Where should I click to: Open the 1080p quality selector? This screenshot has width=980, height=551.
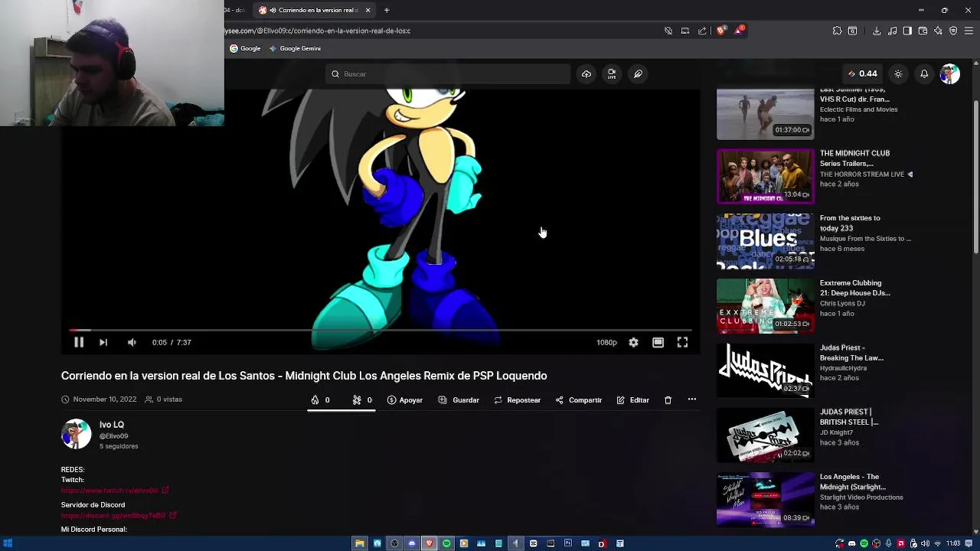click(606, 342)
